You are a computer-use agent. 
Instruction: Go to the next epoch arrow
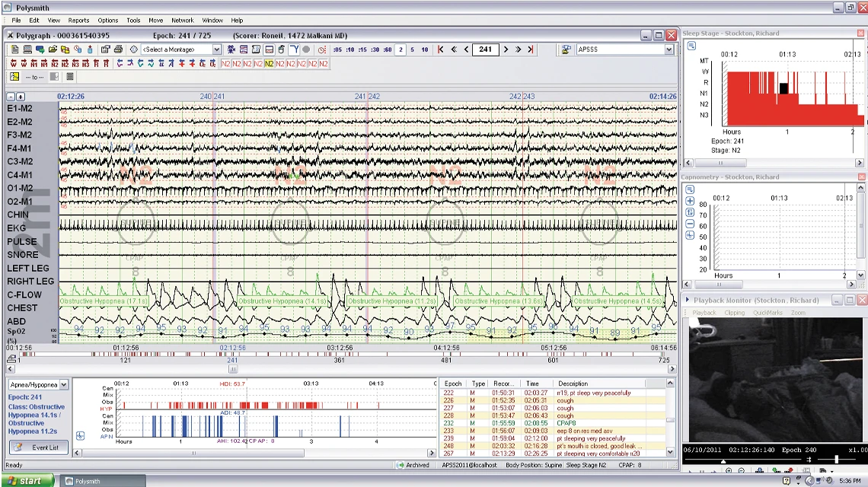[x=506, y=49]
